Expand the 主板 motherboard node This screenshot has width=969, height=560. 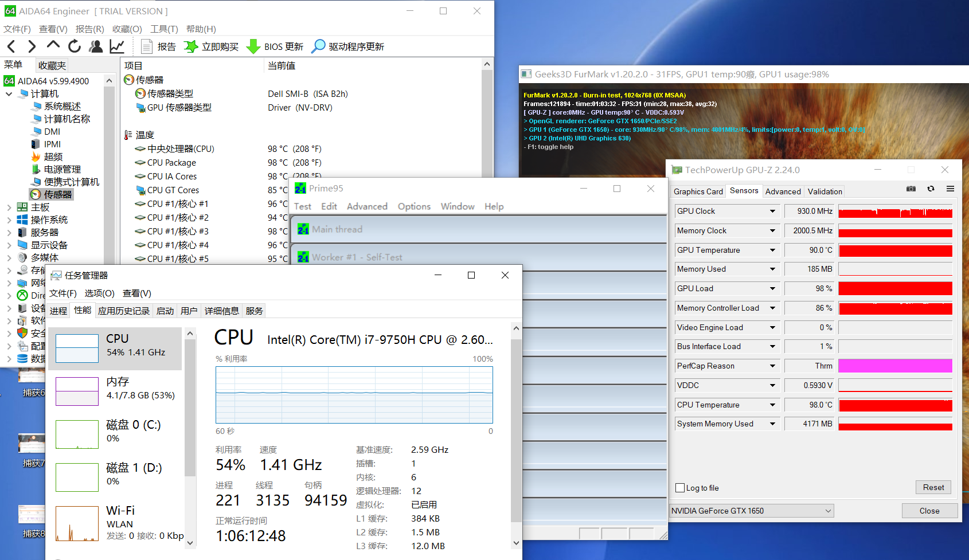(9, 207)
